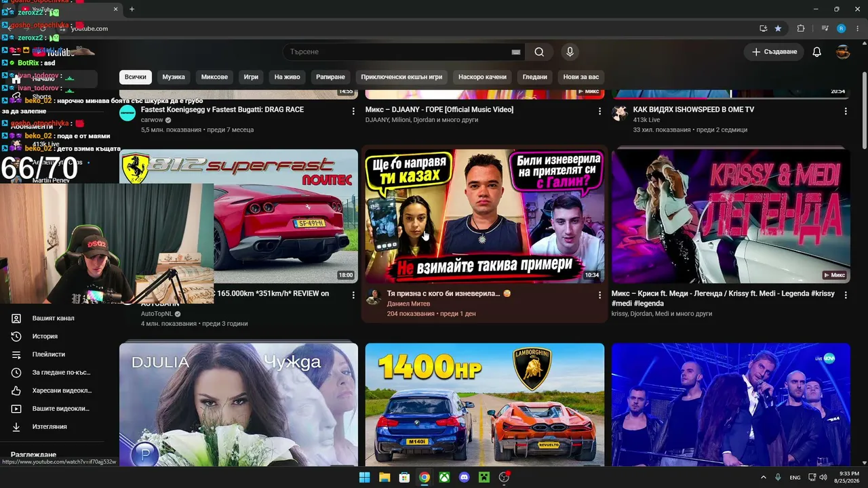Open the Krissy & Medi ЛЕГЕНДА thumbnail
This screenshot has width=868, height=488.
pos(731,216)
